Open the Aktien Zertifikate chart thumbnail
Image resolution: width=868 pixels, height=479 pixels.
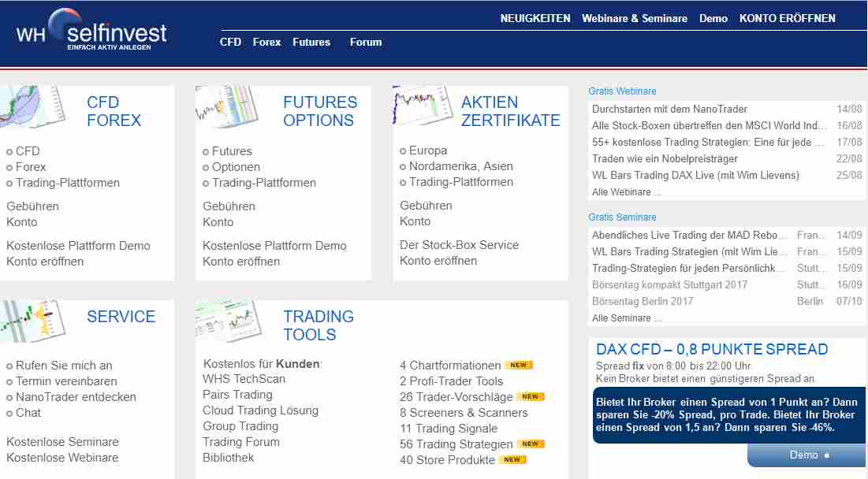[423, 105]
